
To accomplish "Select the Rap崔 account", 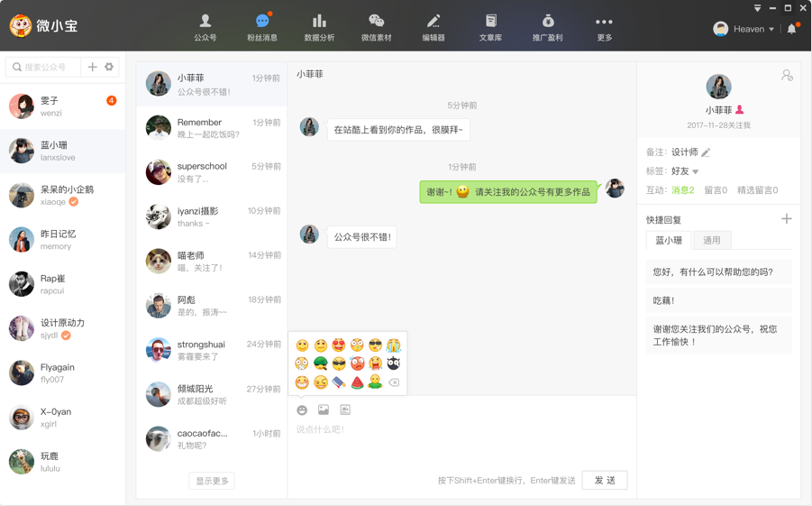I will coord(63,284).
